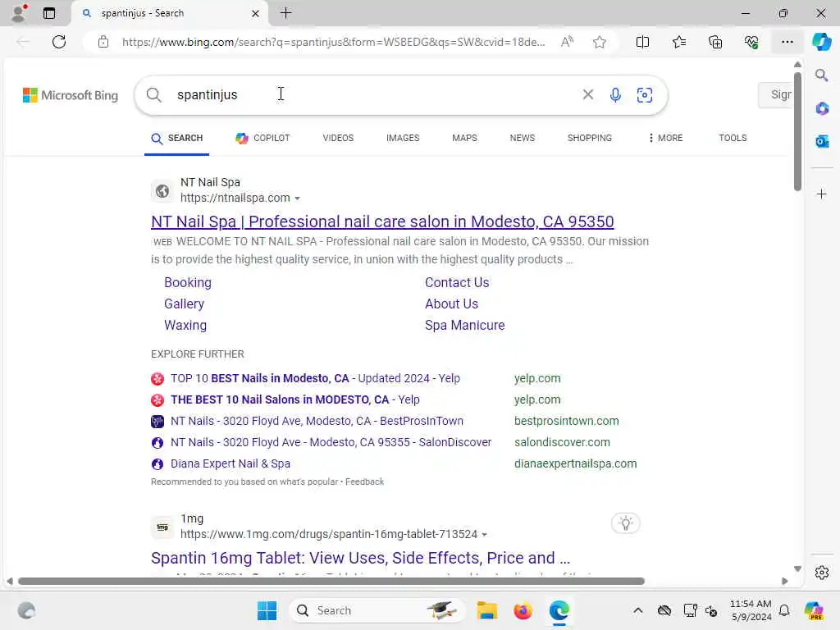Open Outlook in the sidebar
840x630 pixels.
(822, 141)
